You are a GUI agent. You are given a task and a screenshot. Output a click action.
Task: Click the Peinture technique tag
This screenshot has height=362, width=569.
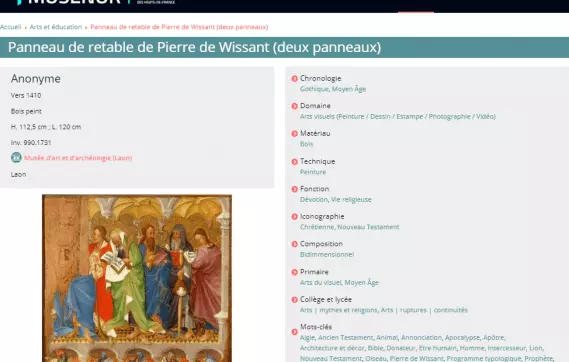[x=313, y=172]
